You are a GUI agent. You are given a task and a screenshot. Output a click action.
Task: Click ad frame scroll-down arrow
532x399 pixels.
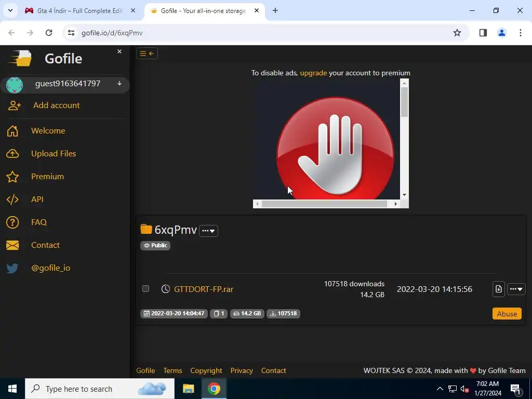pyautogui.click(x=404, y=195)
